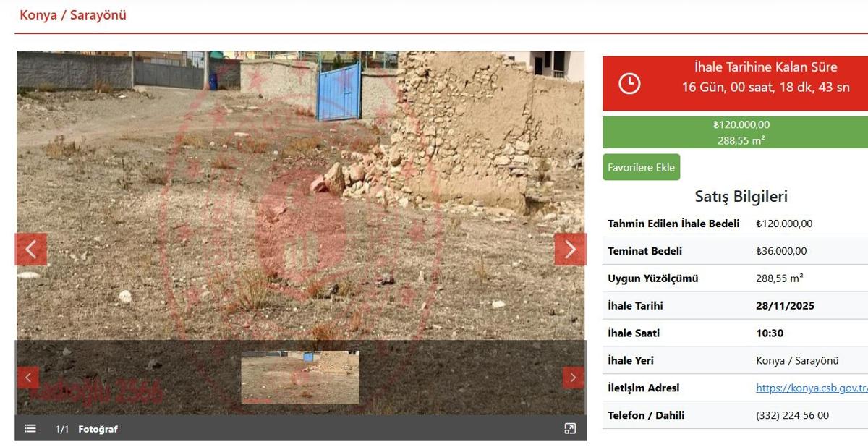Click the Konya / Sarayönü page heading

tap(73, 15)
